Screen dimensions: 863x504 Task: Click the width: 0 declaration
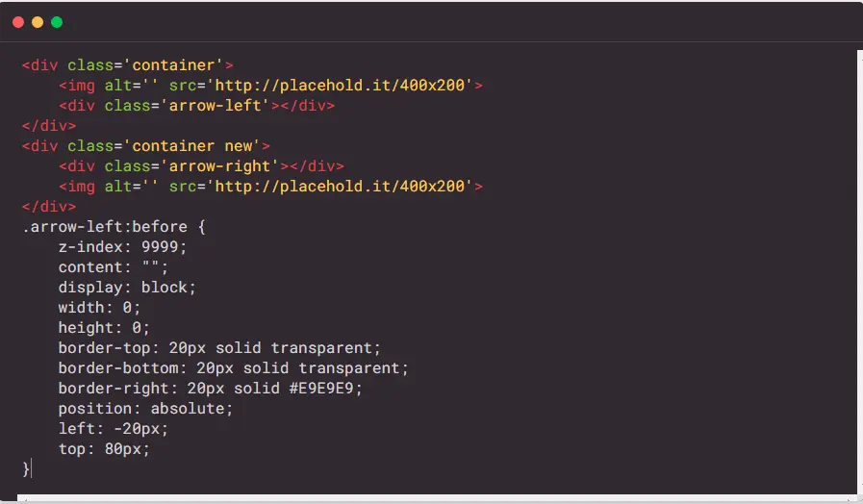tap(100, 308)
